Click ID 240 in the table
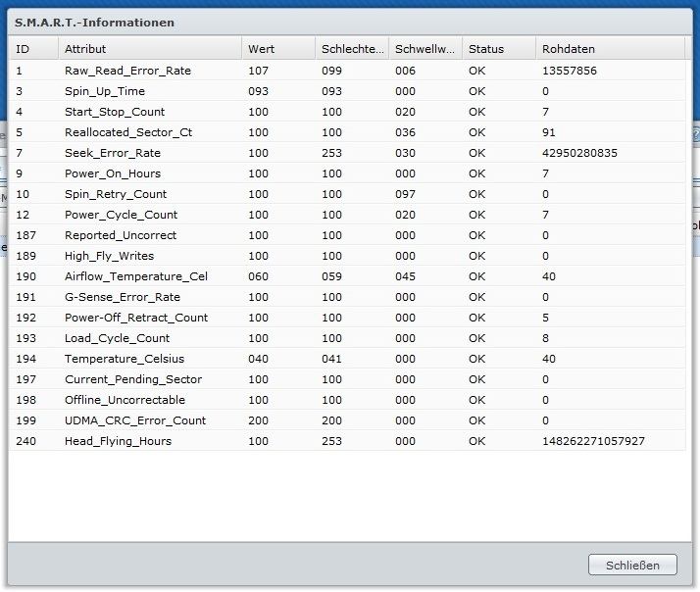This screenshot has height=592, width=700. pyautogui.click(x=25, y=441)
